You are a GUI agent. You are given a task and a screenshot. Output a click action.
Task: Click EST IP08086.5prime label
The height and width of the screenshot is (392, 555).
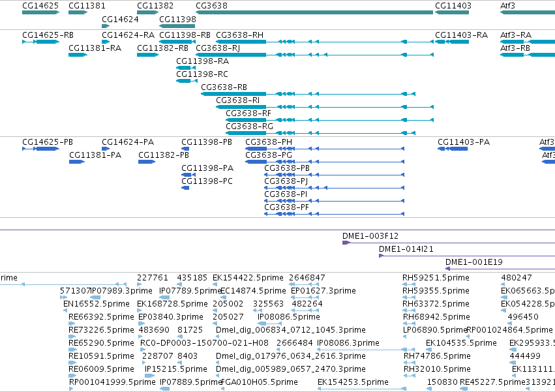point(288,317)
